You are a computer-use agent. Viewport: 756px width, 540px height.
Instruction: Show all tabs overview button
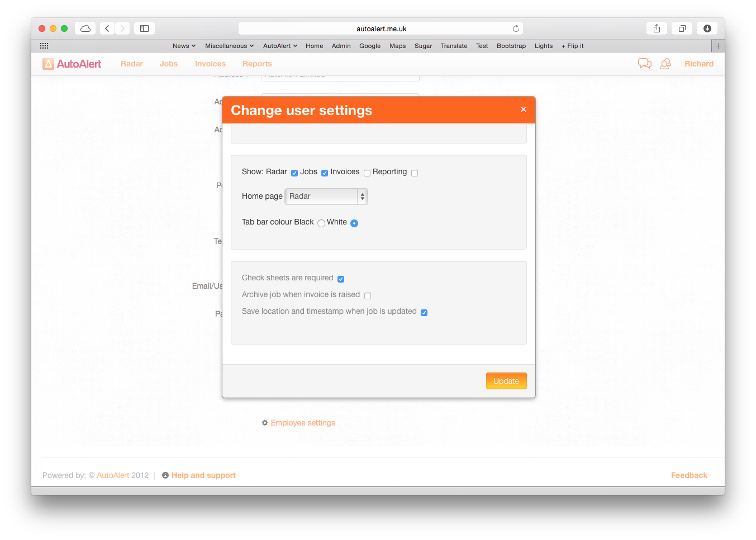point(682,28)
